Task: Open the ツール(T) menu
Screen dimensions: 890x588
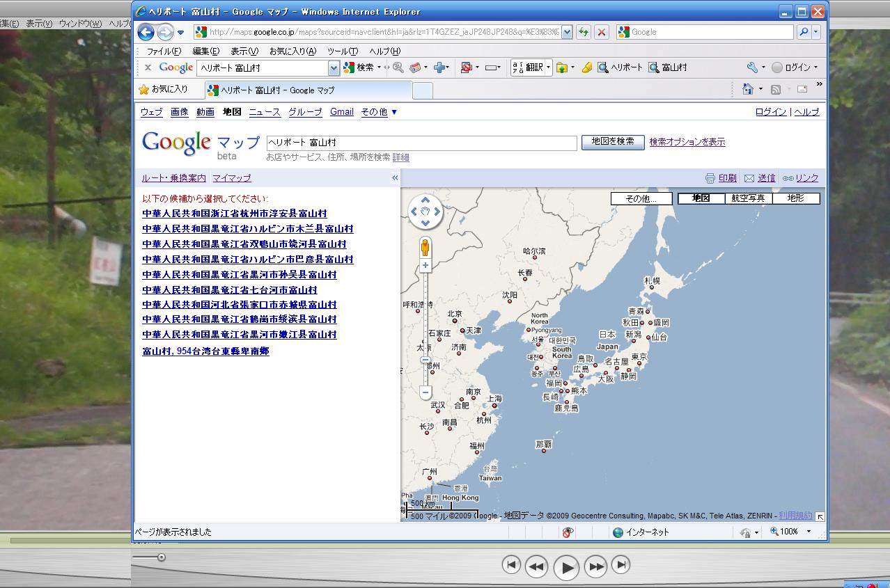Action: click(x=342, y=51)
